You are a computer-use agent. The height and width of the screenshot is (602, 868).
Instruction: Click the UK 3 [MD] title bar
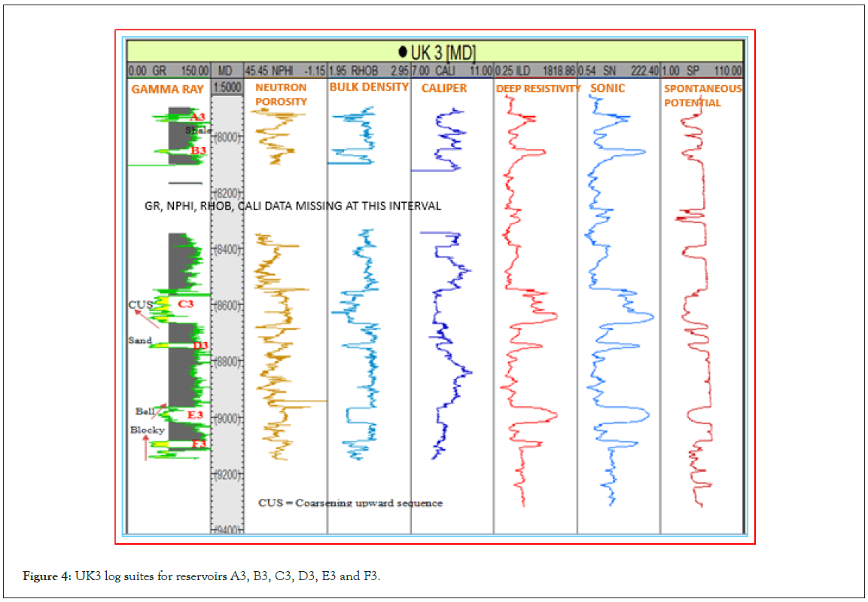[x=434, y=52]
